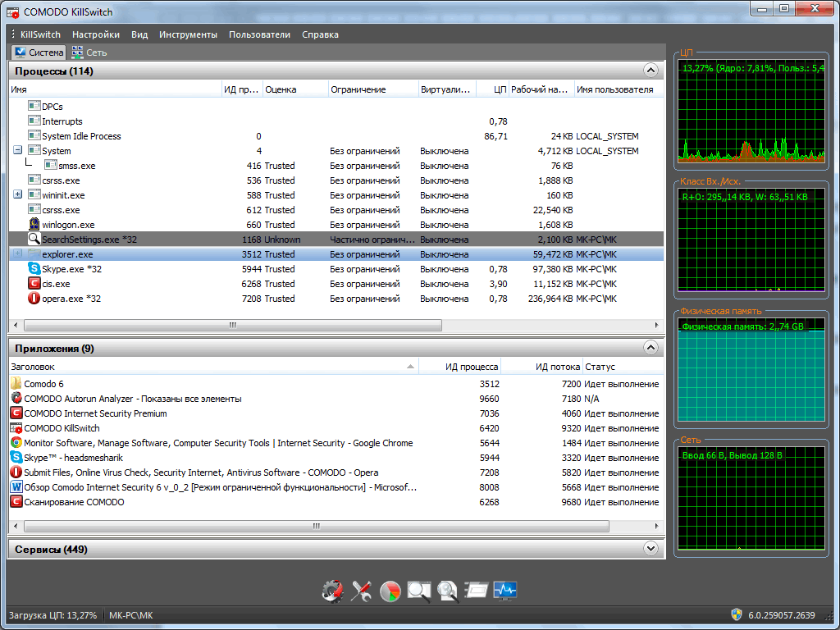Viewport: 840px width, 630px height.
Task: Click the Сеть traffic graph on the right
Action: coord(751,499)
